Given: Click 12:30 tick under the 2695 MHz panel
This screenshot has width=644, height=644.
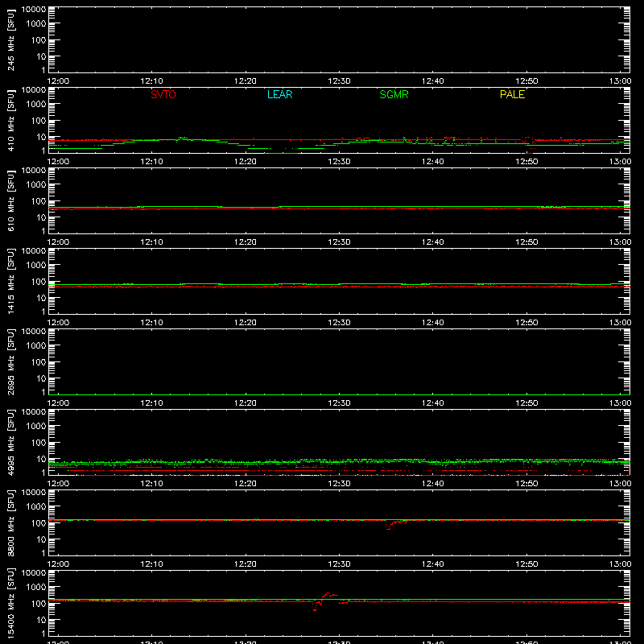Looking at the screenshot, I should (x=339, y=403).
